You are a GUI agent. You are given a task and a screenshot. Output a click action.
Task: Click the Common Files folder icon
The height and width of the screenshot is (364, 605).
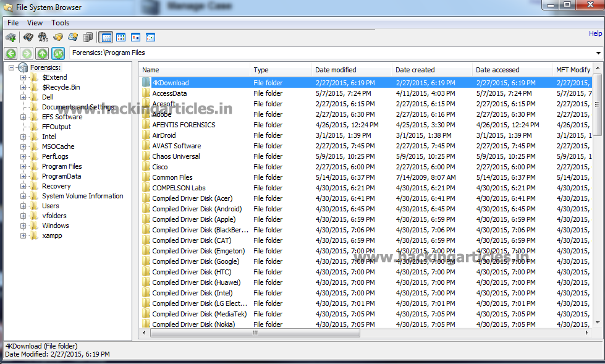[146, 177]
